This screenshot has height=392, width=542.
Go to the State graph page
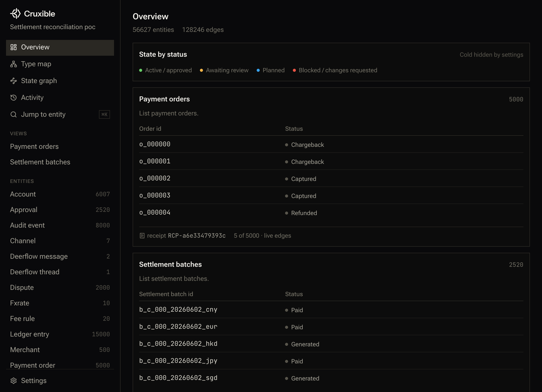[60, 81]
